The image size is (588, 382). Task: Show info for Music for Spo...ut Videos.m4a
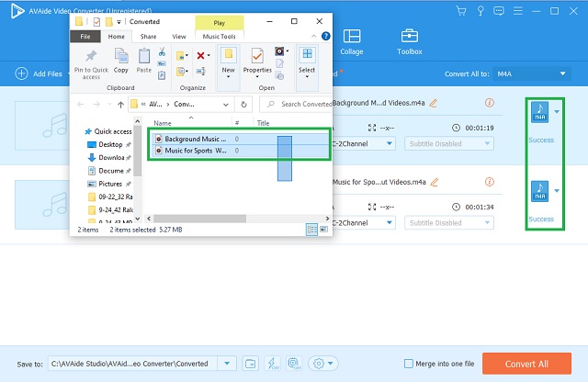[490, 182]
